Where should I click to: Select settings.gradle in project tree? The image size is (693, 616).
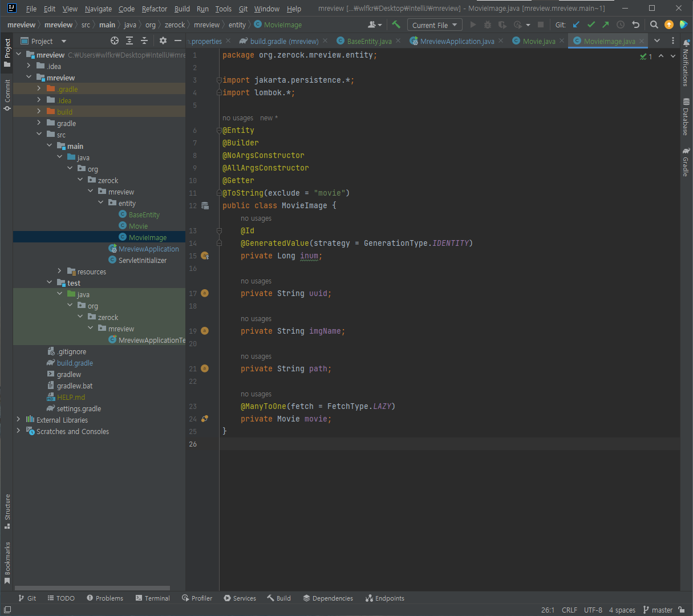click(x=79, y=408)
